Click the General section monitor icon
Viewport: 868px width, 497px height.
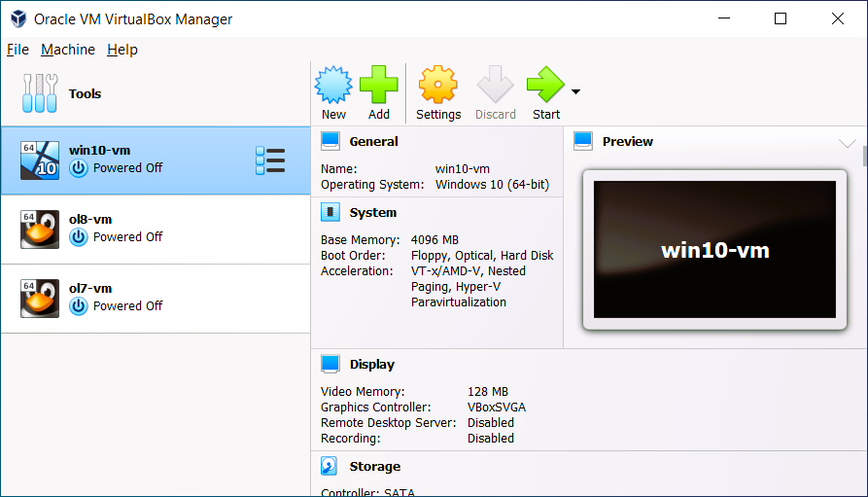(x=330, y=141)
